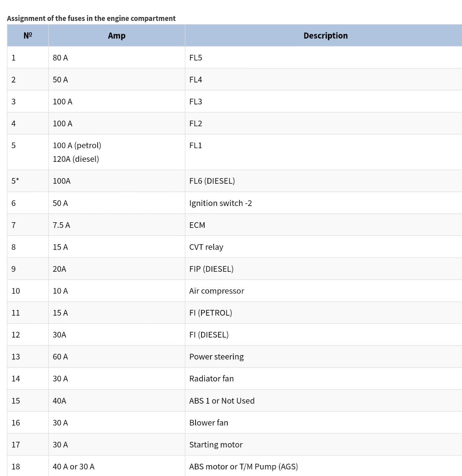Select the 'Power steering' cell

click(324, 356)
